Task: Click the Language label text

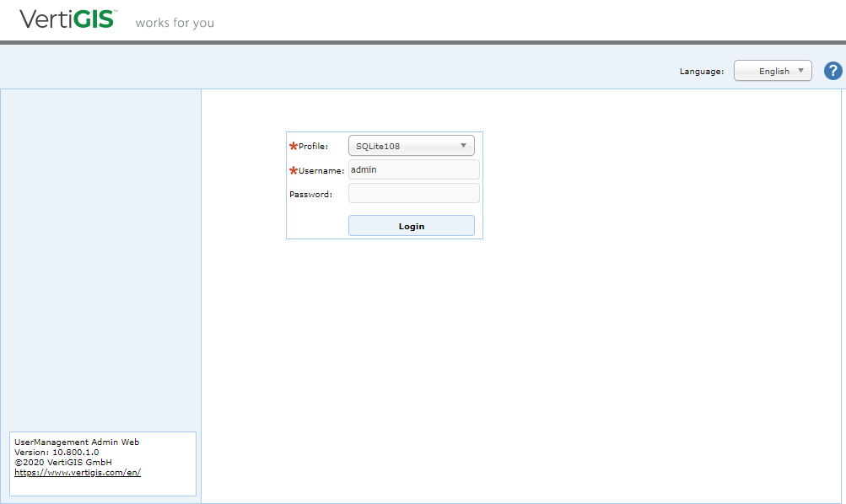Action: coord(701,71)
